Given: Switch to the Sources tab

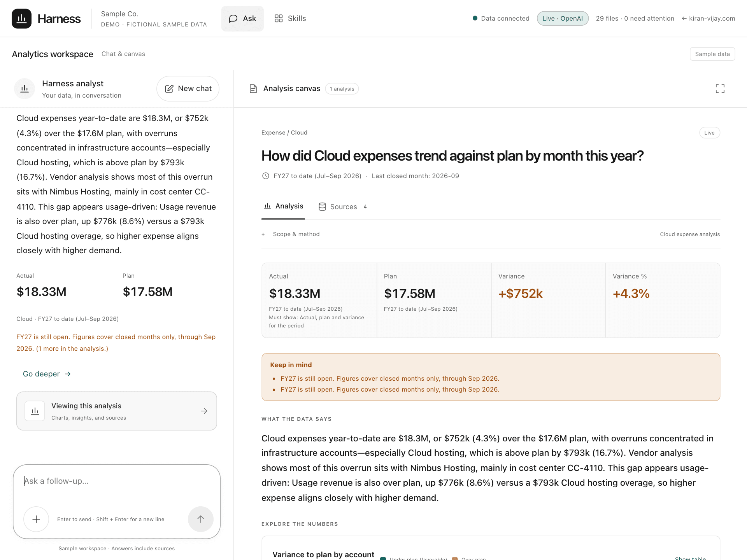Looking at the screenshot, I should click(x=342, y=207).
